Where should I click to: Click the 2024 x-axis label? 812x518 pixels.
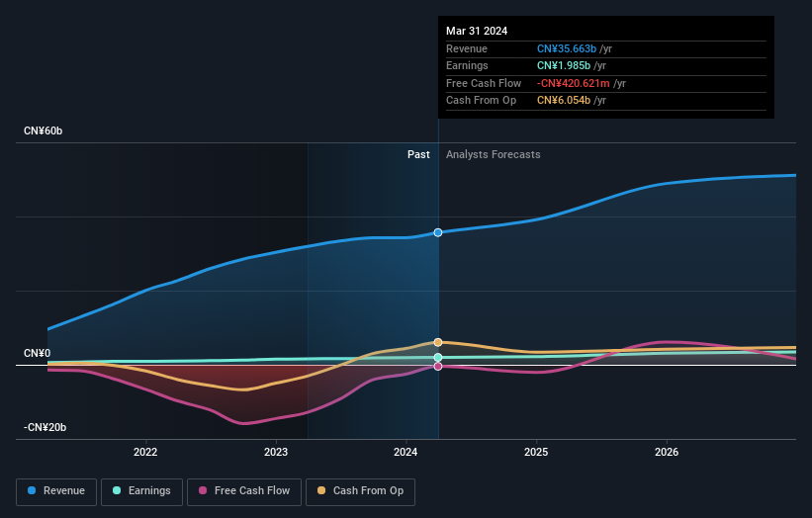406,452
